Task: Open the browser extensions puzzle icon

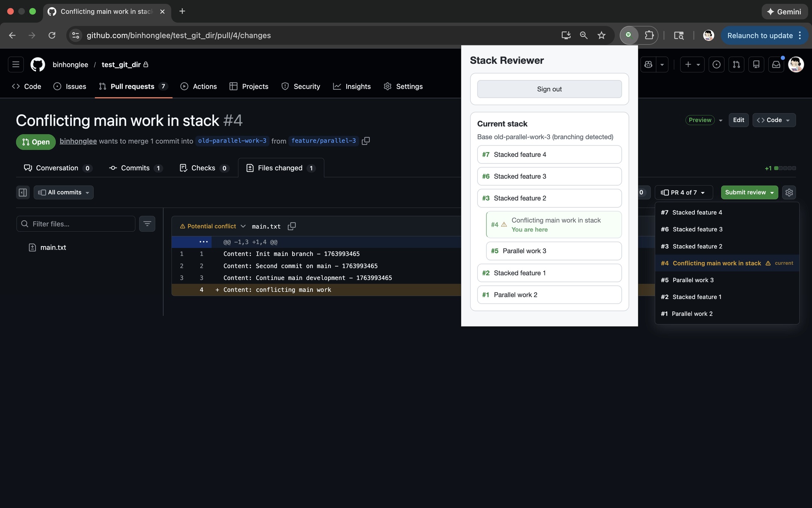Action: pyautogui.click(x=649, y=35)
